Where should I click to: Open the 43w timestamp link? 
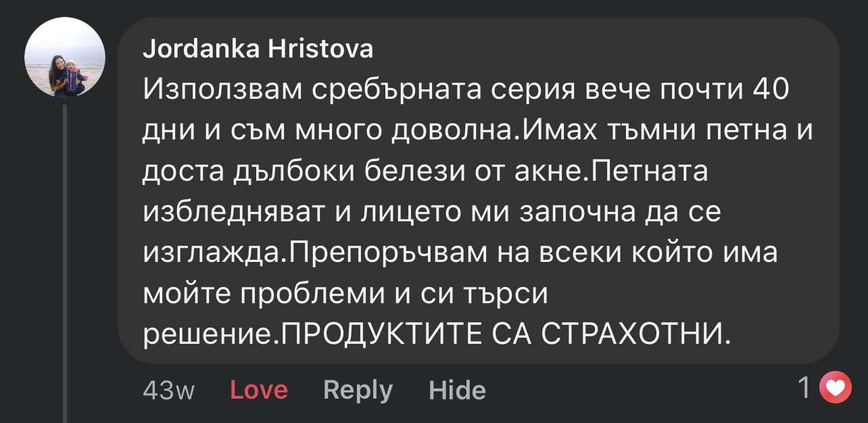pyautogui.click(x=168, y=390)
